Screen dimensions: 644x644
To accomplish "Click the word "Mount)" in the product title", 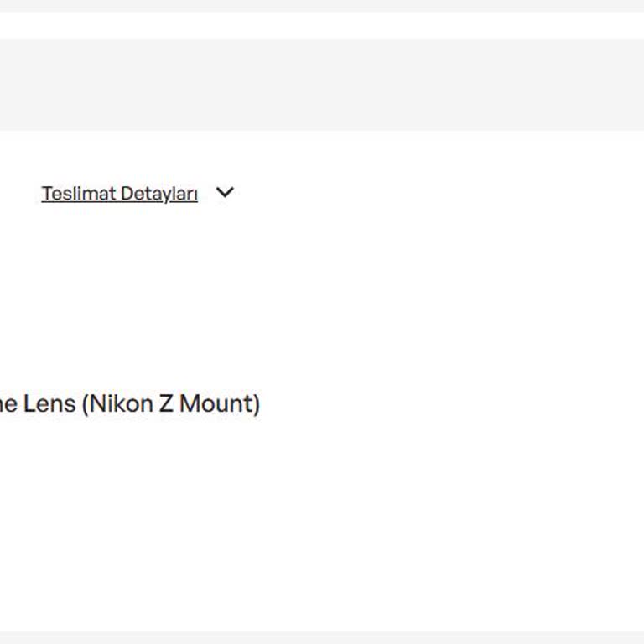I will (220, 404).
